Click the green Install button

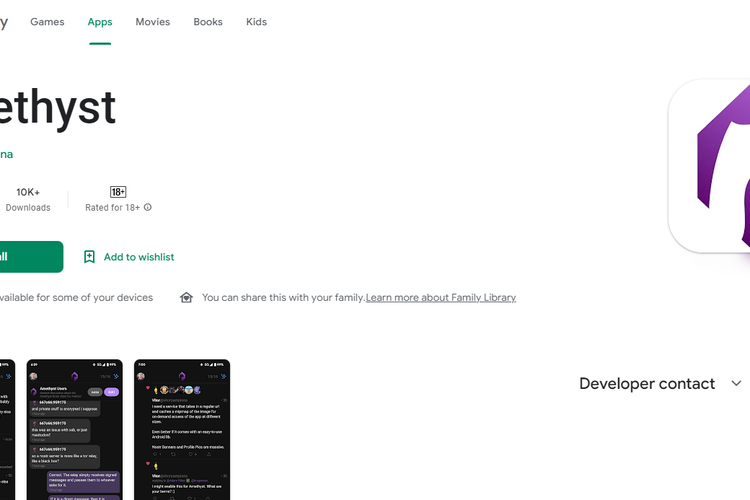pos(30,257)
